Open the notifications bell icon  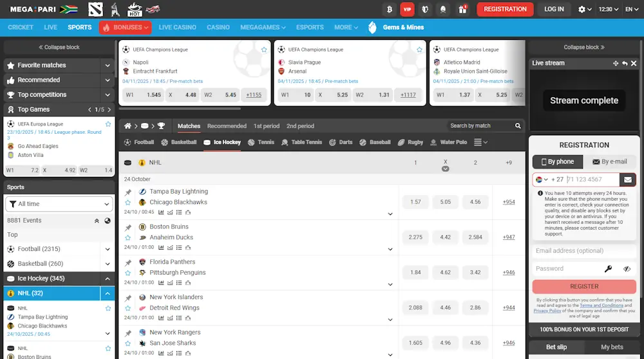(x=443, y=9)
